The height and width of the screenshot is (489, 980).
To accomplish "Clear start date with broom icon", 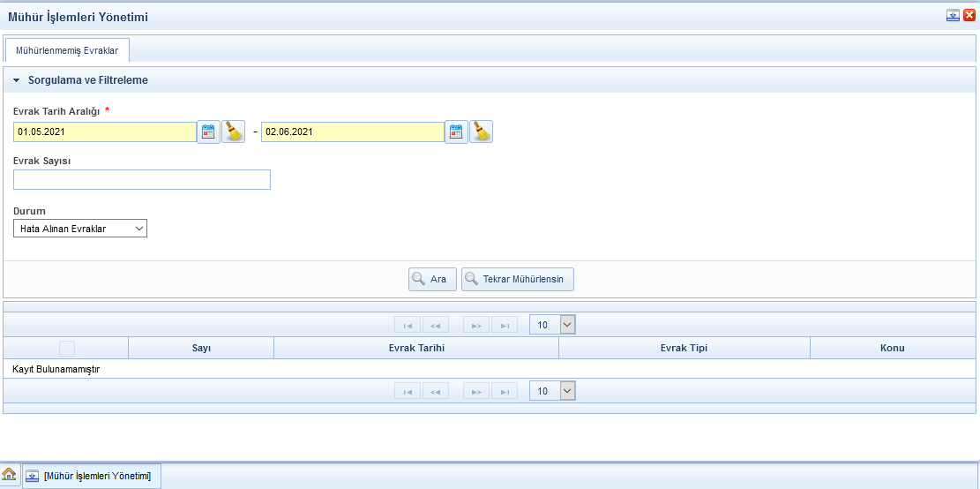I will [233, 132].
